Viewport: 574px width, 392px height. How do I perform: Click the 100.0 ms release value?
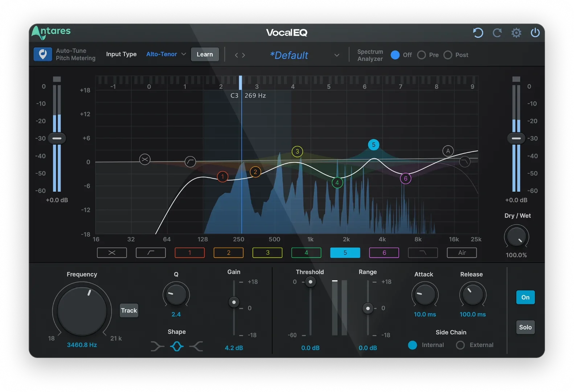[x=473, y=314]
